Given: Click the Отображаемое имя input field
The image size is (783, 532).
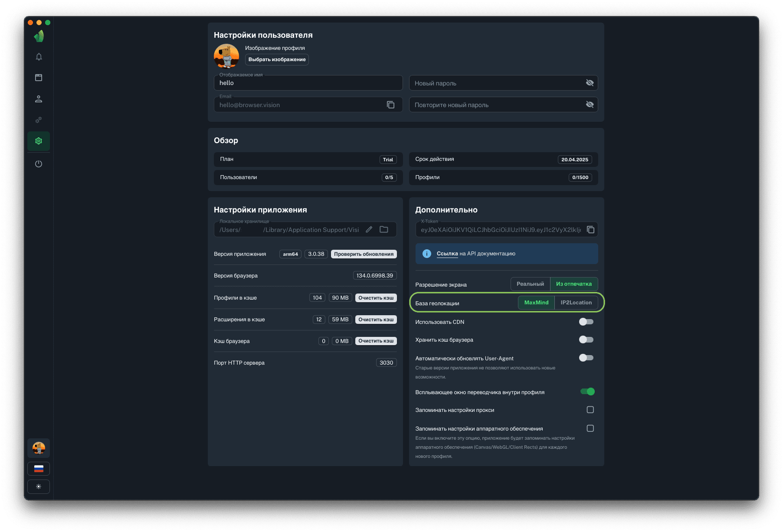Looking at the screenshot, I should 308,83.
